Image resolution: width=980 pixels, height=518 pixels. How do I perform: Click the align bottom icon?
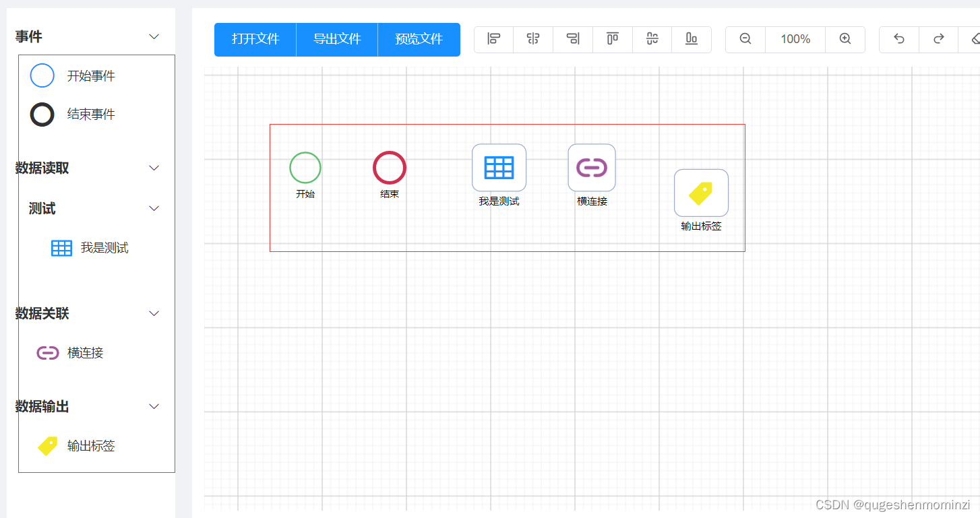click(692, 39)
